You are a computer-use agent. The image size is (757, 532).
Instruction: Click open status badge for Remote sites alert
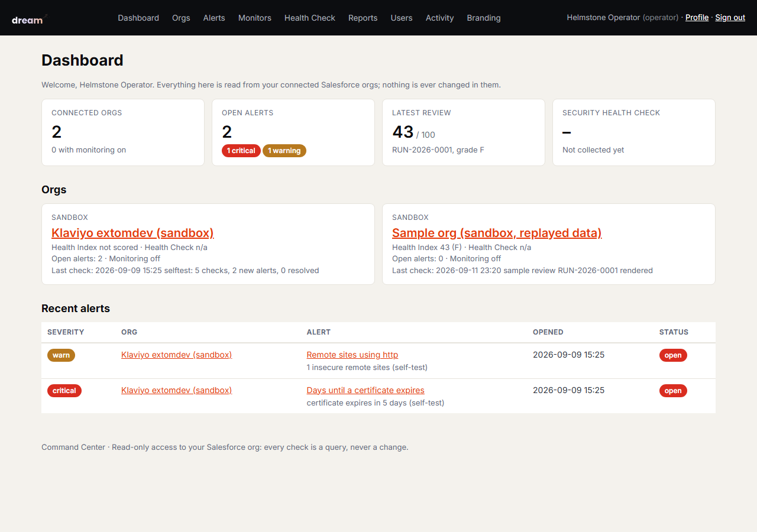tap(673, 355)
